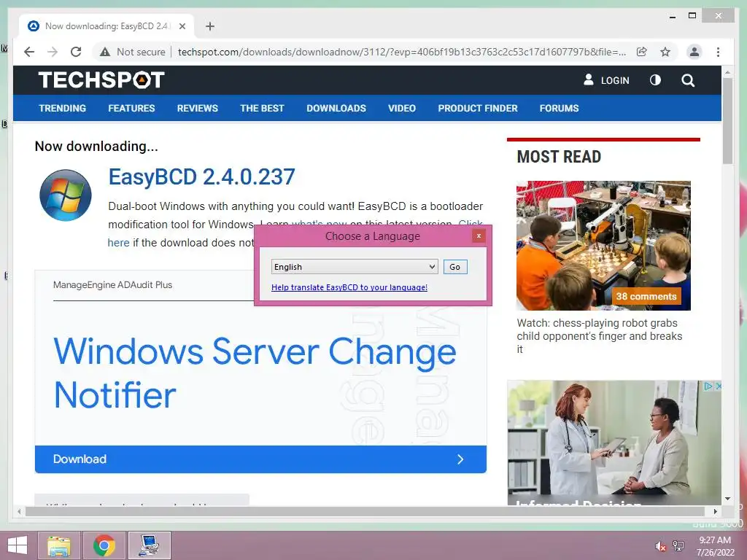Open the Chrome profile avatar
This screenshot has height=560, width=747.
[x=694, y=52]
